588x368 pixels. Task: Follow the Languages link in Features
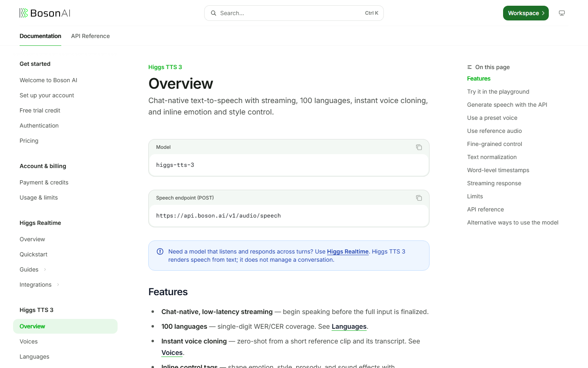(349, 326)
